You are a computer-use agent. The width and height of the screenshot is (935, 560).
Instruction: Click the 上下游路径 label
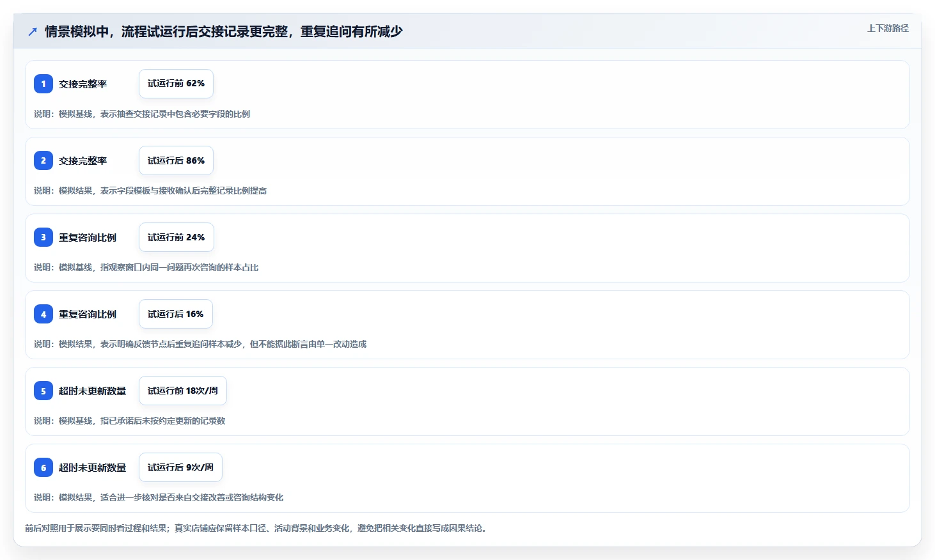coord(888,28)
